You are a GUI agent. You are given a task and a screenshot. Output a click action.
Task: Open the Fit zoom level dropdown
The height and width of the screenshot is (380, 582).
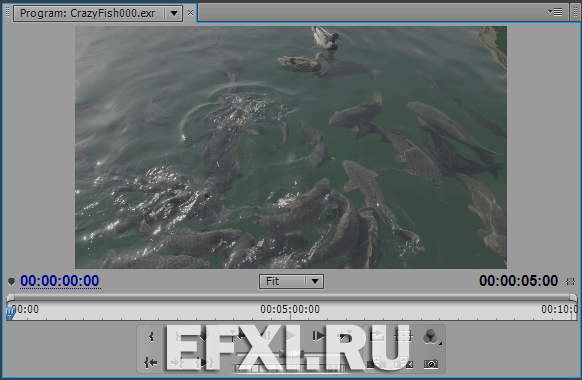291,281
